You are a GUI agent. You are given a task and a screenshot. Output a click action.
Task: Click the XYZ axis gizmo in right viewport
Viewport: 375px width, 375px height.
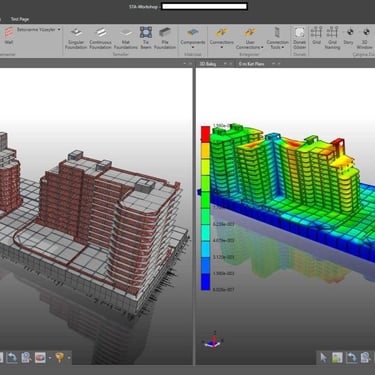213,340
